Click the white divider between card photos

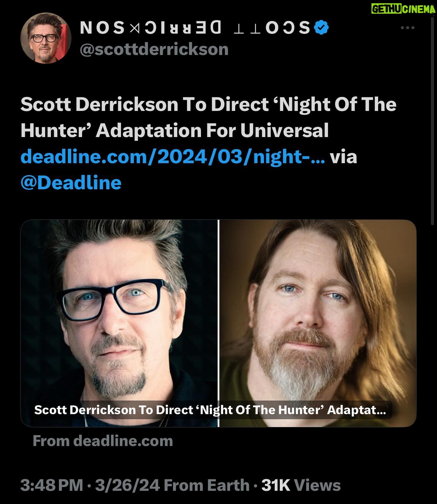tap(218, 323)
